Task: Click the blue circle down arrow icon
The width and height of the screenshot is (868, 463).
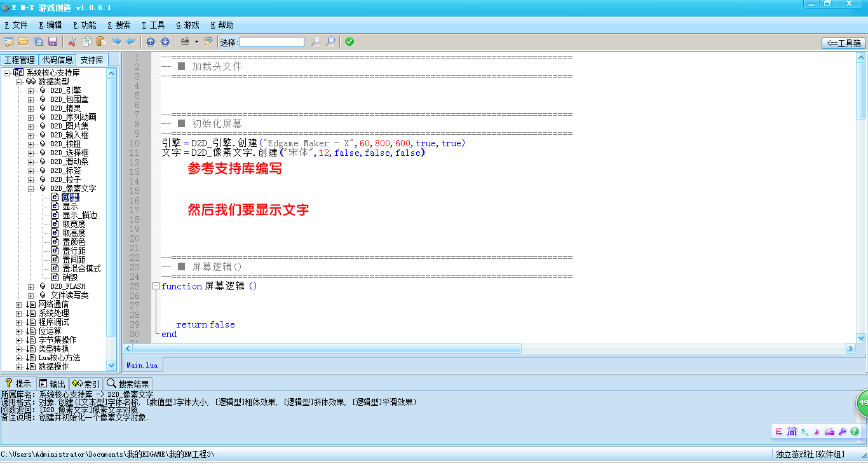Action: (165, 42)
